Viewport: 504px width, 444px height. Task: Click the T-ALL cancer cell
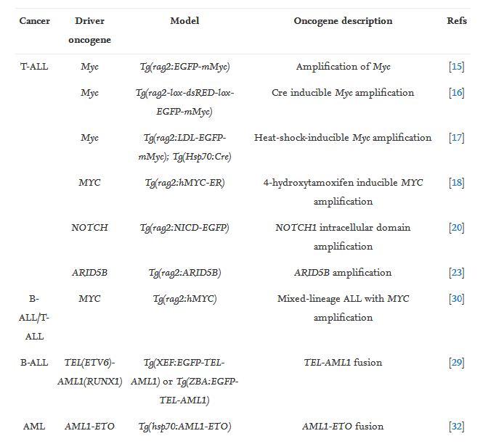click(x=34, y=67)
